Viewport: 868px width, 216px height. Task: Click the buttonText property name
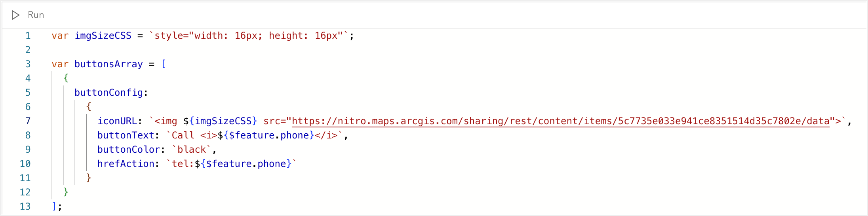(126, 135)
